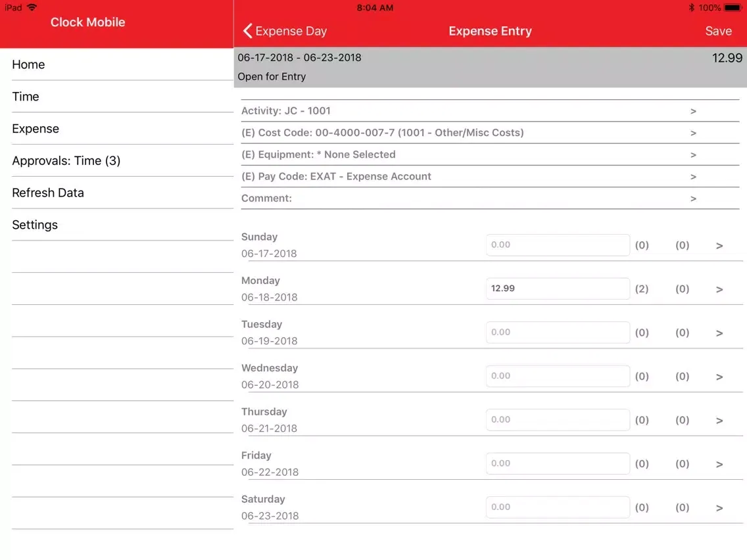
Task: Tap the total 12.99 in header
Action: (x=727, y=58)
